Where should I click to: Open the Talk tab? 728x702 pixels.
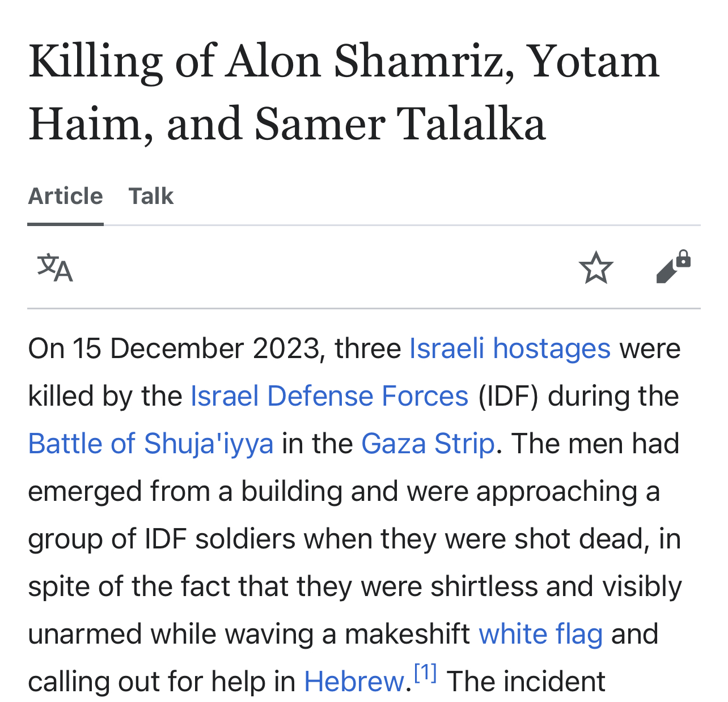pos(151,196)
